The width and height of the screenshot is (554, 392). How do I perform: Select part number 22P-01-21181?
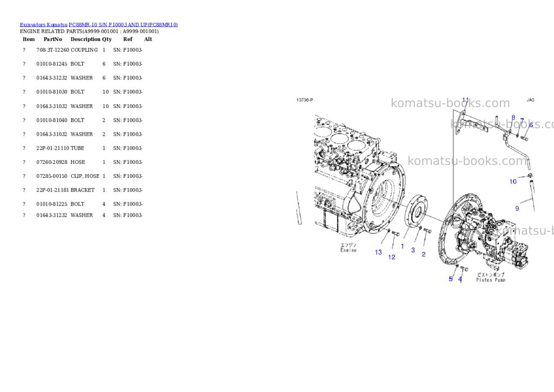52,190
